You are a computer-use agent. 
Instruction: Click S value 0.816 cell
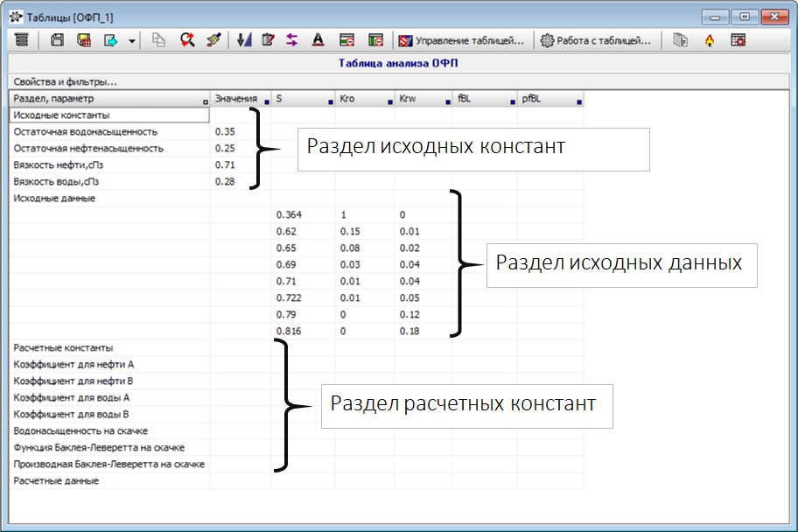pos(289,332)
